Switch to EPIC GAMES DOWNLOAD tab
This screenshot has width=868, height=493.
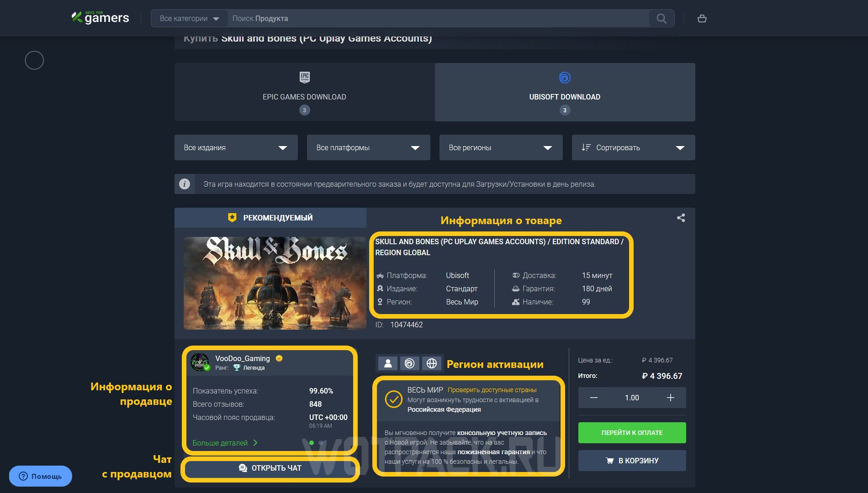[304, 92]
